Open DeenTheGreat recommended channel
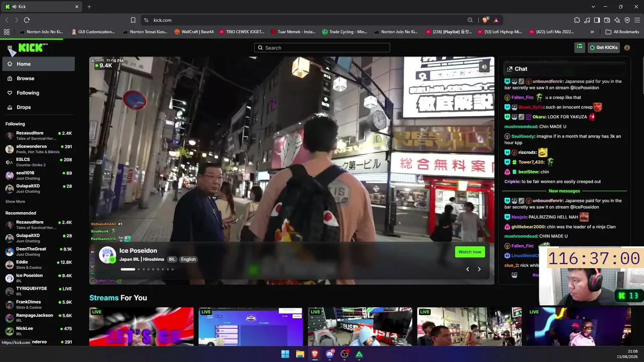644x362 pixels. 39,251
